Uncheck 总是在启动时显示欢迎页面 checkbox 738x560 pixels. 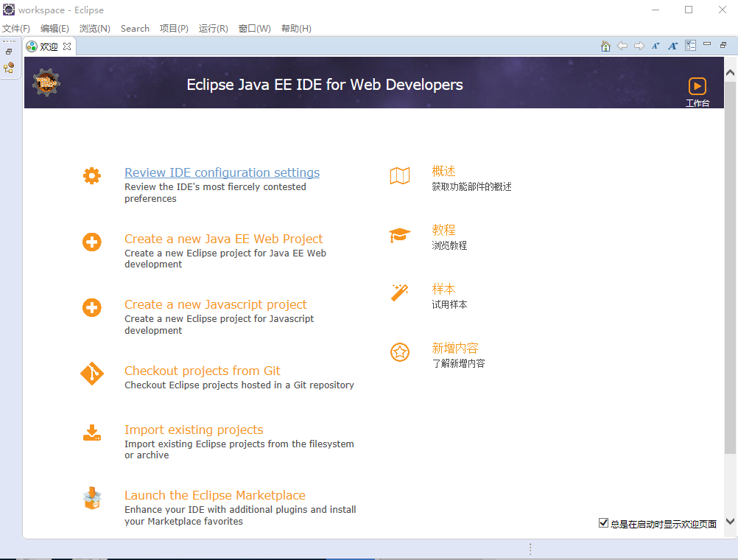pos(604,523)
